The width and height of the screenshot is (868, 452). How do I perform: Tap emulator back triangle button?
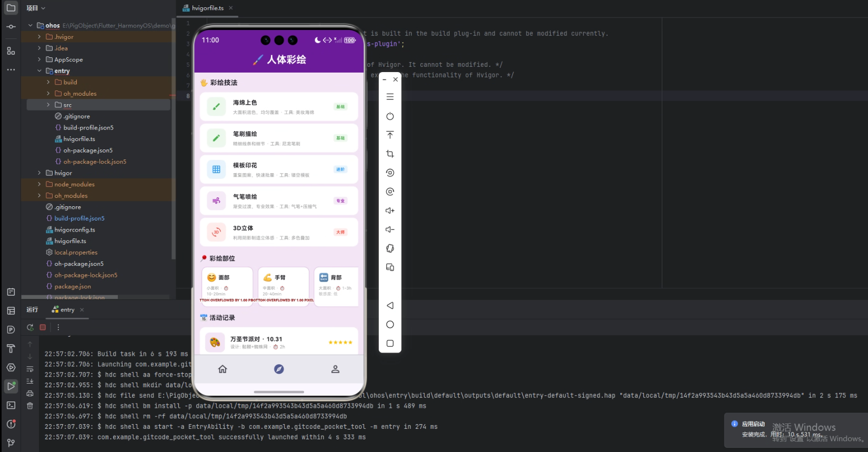point(390,305)
